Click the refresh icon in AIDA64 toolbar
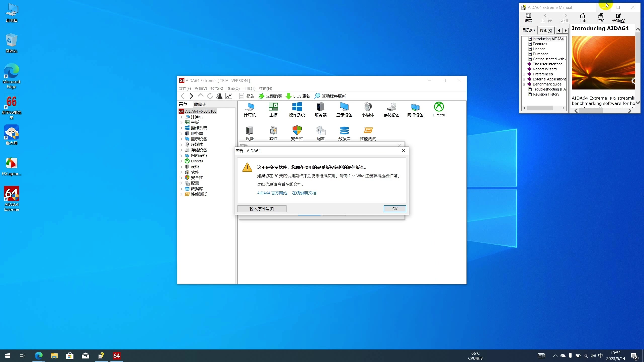The image size is (644, 362). [x=210, y=96]
